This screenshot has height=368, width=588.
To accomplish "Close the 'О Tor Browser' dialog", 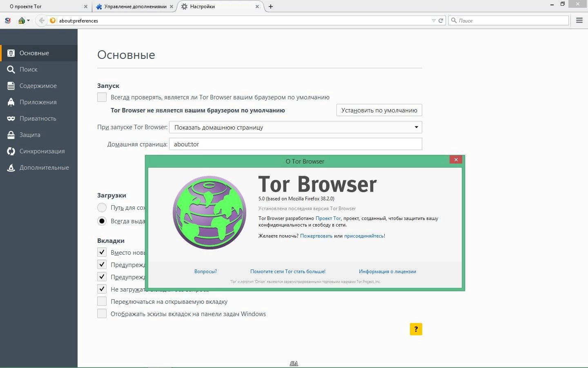I will point(456,159).
